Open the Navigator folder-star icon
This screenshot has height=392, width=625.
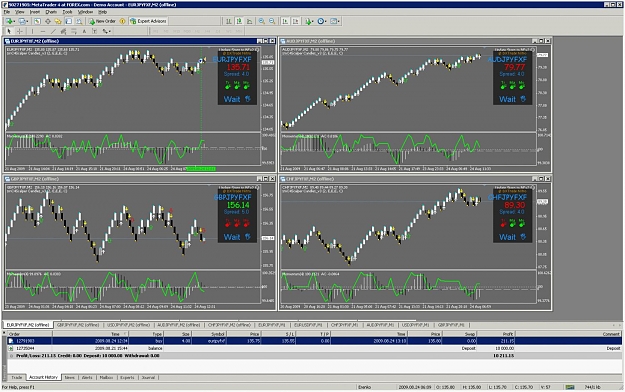pyautogui.click(x=58, y=21)
